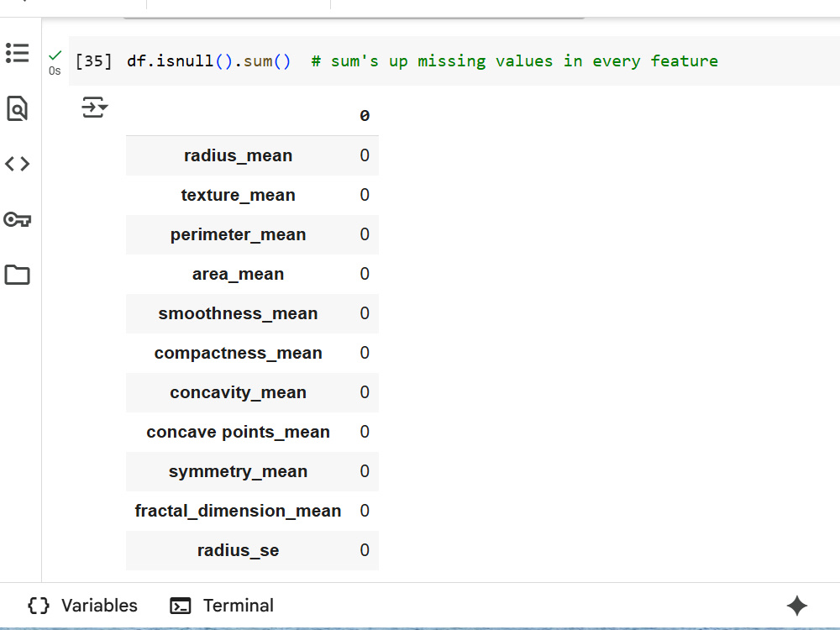Click the execution count [35]
Viewport: 840px width, 630px height.
[94, 61]
